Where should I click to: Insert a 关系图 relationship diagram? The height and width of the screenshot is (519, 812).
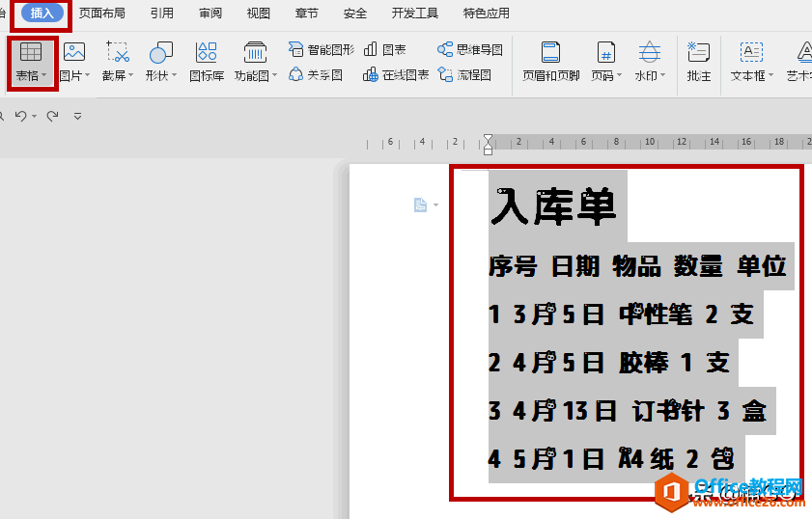click(316, 75)
